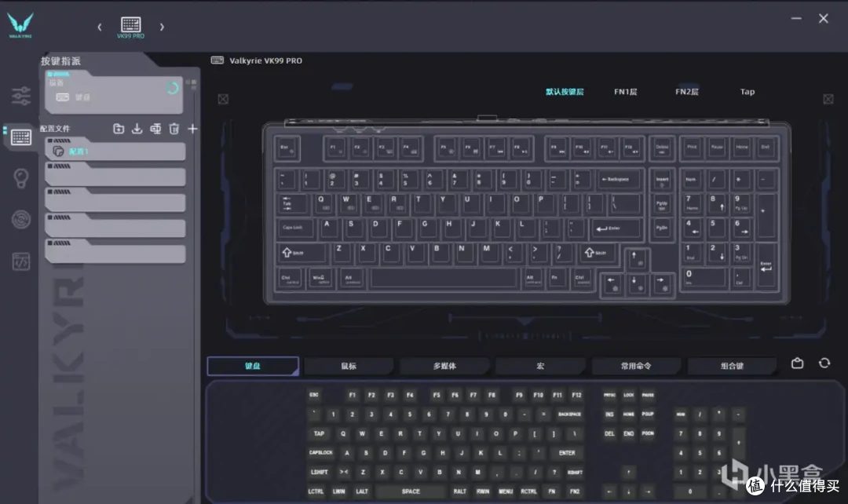
Task: Open the 鼠标 key category tab
Action: point(349,366)
